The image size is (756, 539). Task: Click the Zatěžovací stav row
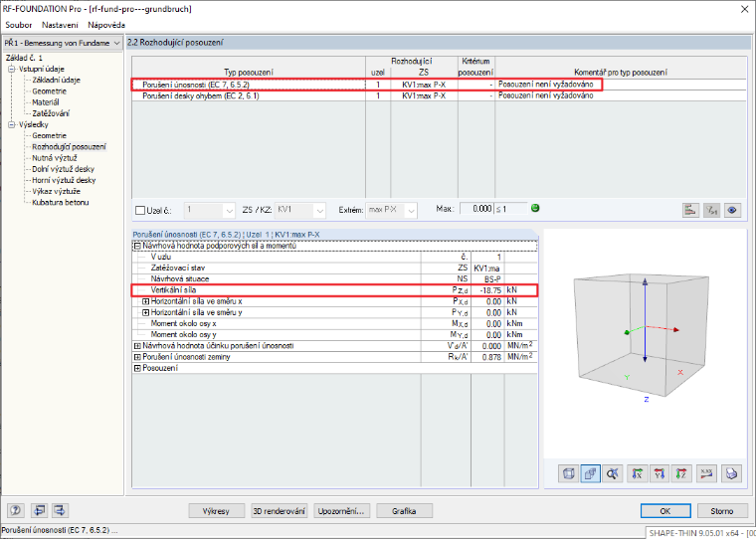coord(334,269)
